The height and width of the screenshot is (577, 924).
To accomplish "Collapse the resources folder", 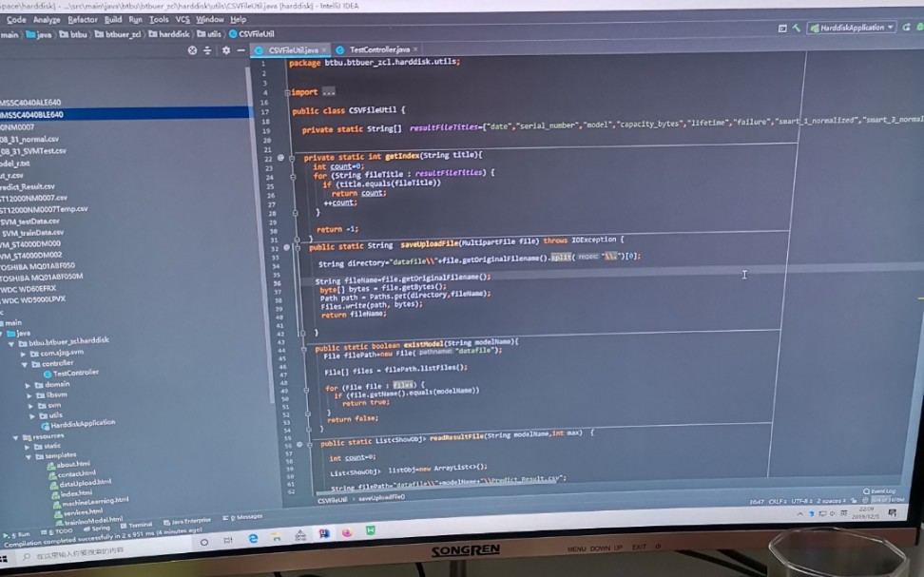I will point(15,438).
